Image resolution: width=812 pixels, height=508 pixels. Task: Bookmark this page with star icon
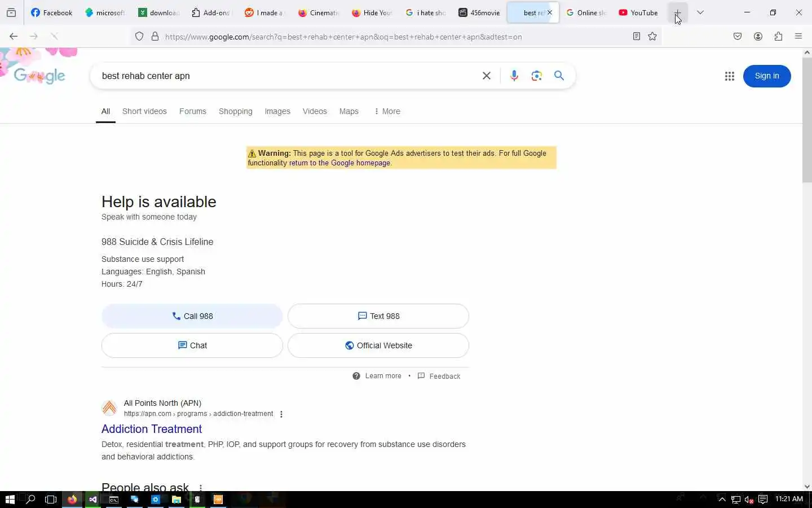pyautogui.click(x=652, y=37)
